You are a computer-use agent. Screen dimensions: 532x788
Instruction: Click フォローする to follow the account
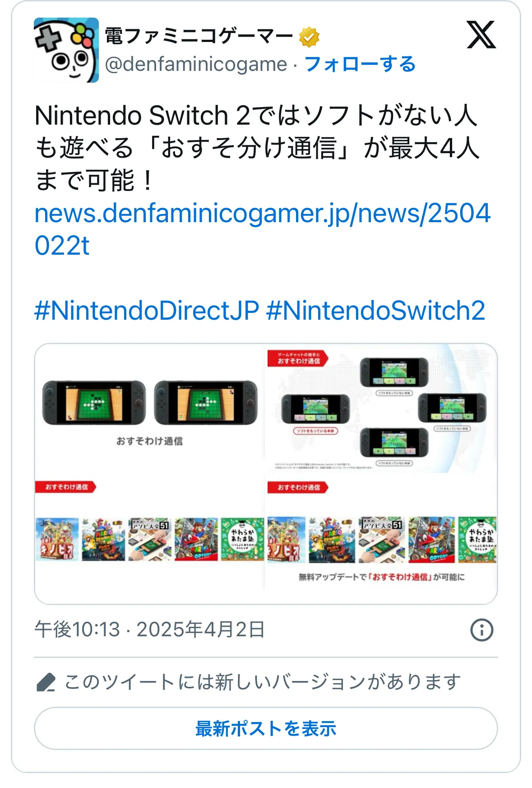360,64
